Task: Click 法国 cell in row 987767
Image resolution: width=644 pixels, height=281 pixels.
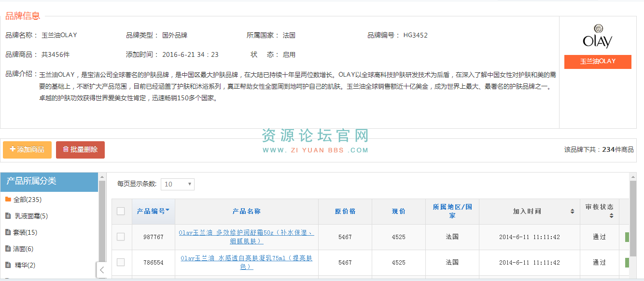Action: click(x=452, y=237)
